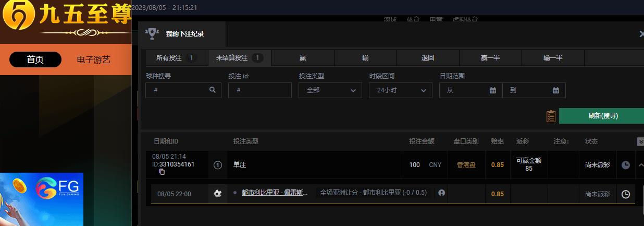This screenshot has width=644, height=226.
Task: Switch to the 输 tab
Action: [x=365, y=58]
